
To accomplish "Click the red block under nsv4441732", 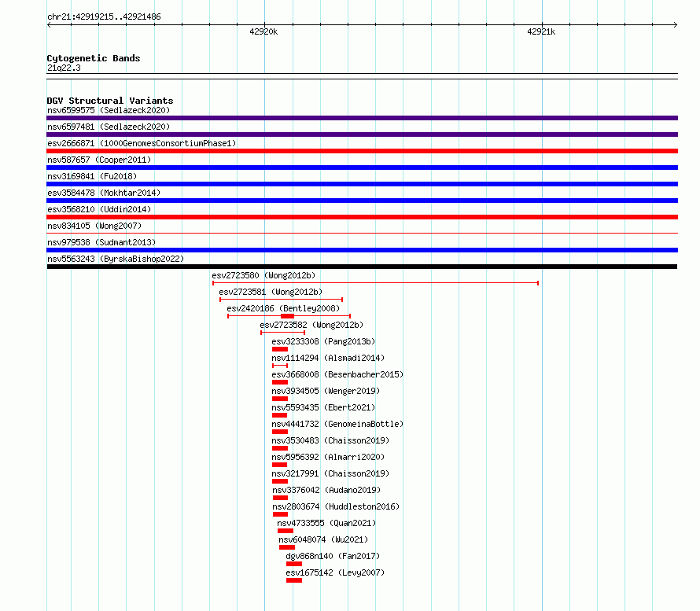I will point(280,432).
